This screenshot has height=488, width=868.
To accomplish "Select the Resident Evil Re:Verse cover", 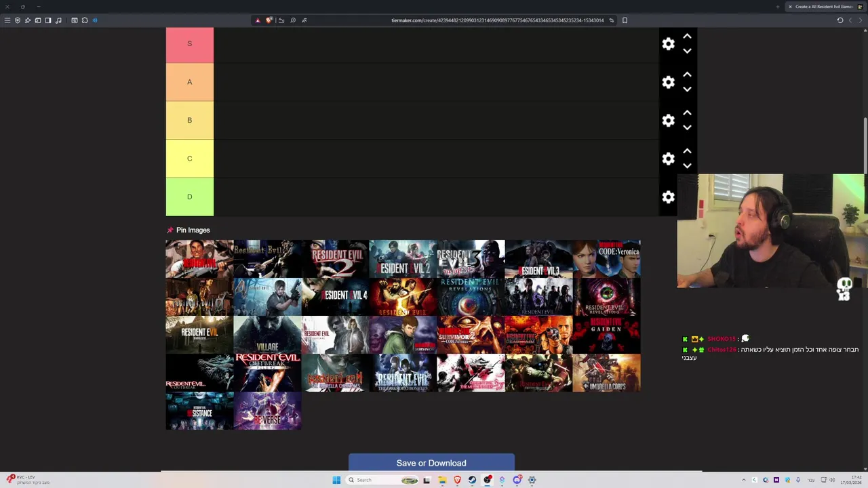I will [267, 411].
